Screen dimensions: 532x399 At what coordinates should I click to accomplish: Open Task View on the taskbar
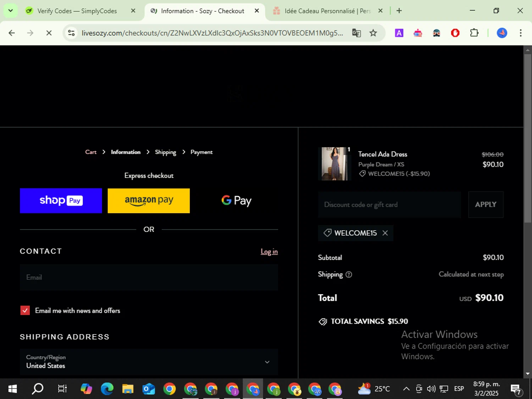tap(62, 389)
